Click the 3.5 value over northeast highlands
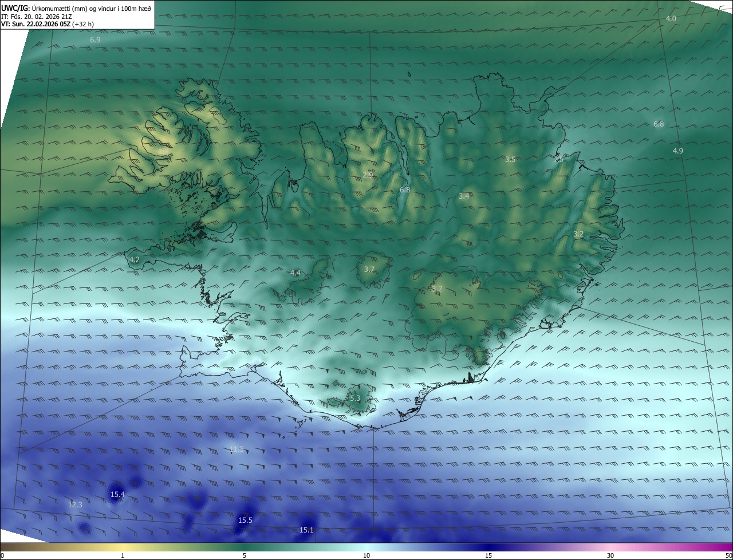The image size is (733, 560). click(510, 160)
